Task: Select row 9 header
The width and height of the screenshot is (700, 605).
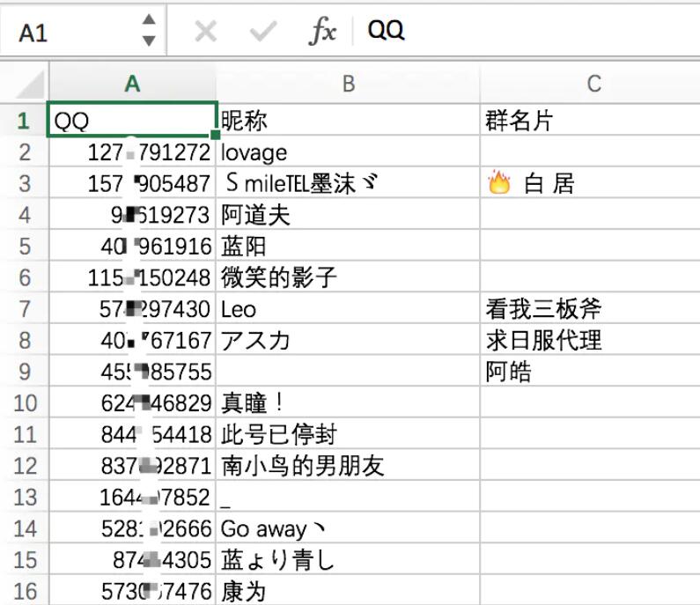Action: pos(24,372)
